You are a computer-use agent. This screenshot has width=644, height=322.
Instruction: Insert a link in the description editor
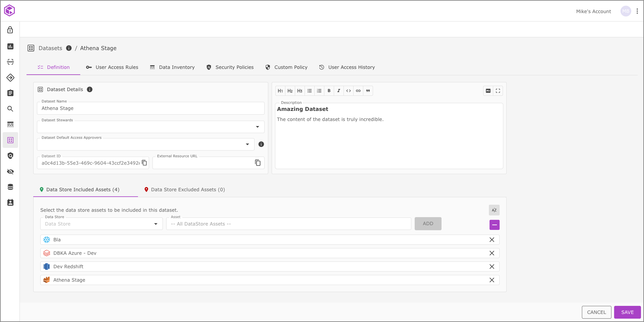pos(358,91)
